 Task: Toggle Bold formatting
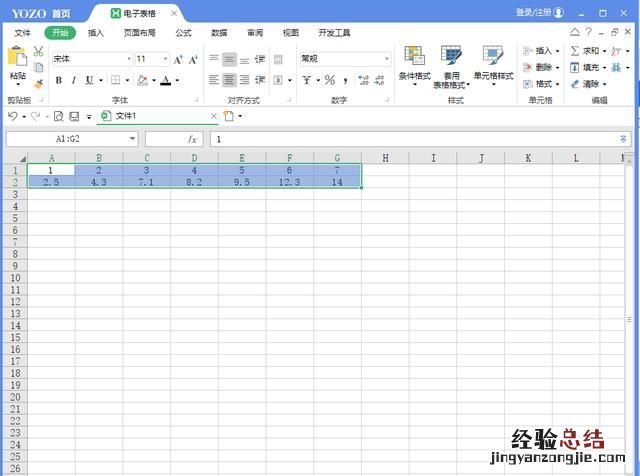pyautogui.click(x=59, y=80)
